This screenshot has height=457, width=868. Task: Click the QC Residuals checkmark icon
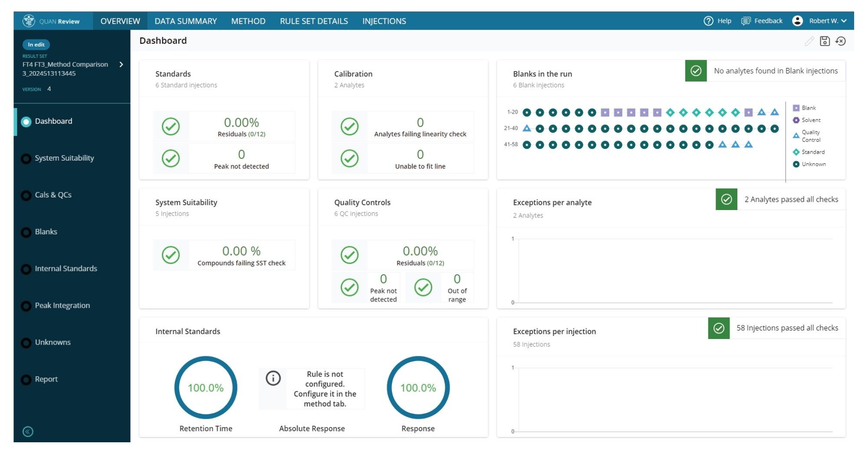(x=349, y=255)
